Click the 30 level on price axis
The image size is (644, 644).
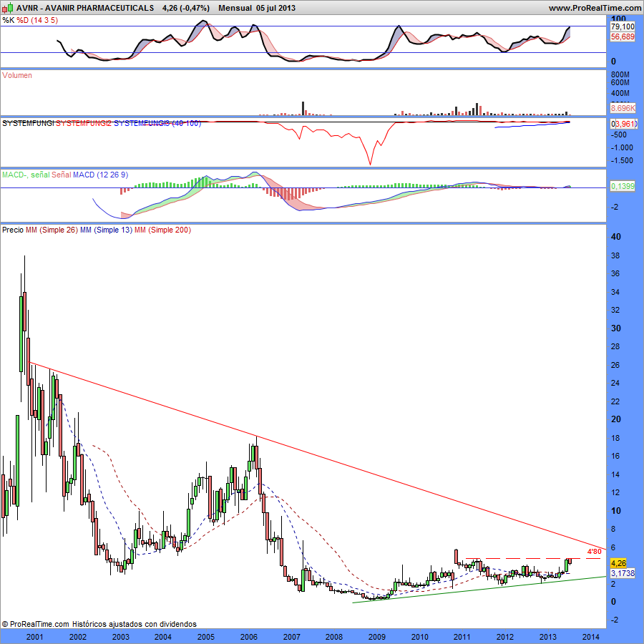pyautogui.click(x=615, y=328)
